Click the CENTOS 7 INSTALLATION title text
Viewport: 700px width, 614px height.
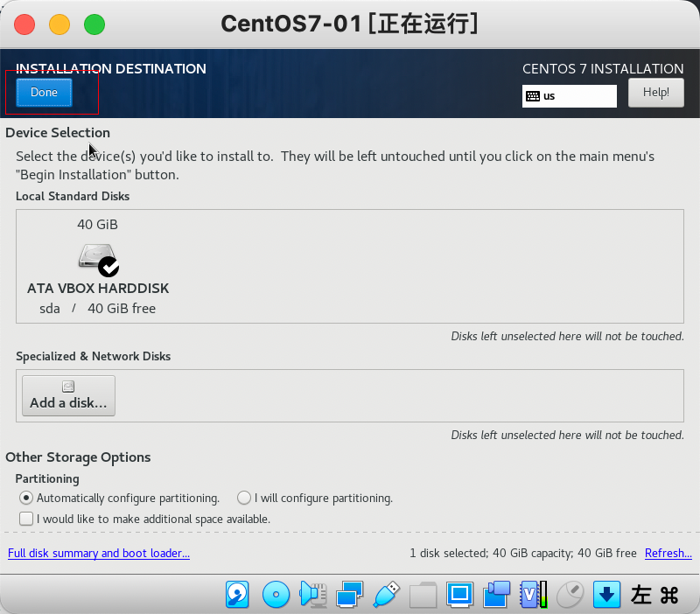[603, 69]
